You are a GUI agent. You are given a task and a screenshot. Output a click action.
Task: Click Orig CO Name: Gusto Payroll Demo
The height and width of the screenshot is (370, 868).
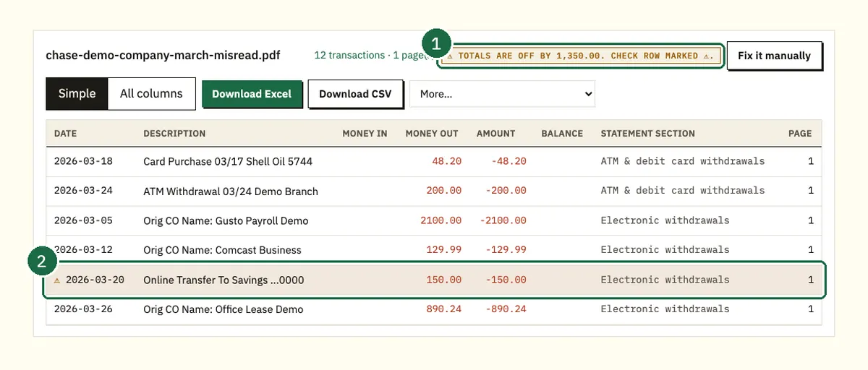pyautogui.click(x=226, y=221)
